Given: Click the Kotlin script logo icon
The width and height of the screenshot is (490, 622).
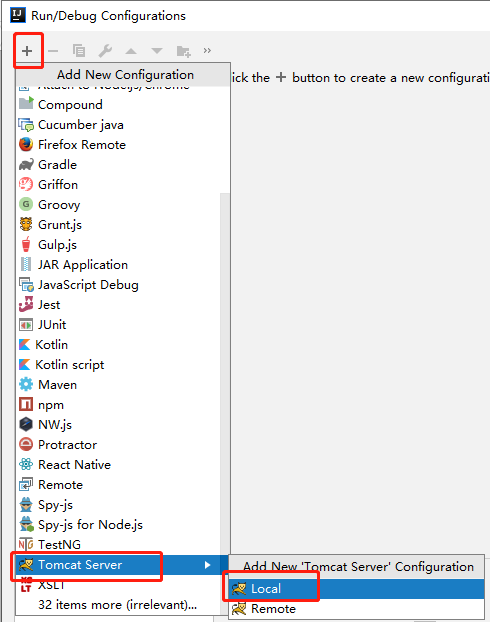Looking at the screenshot, I should tap(25, 365).
